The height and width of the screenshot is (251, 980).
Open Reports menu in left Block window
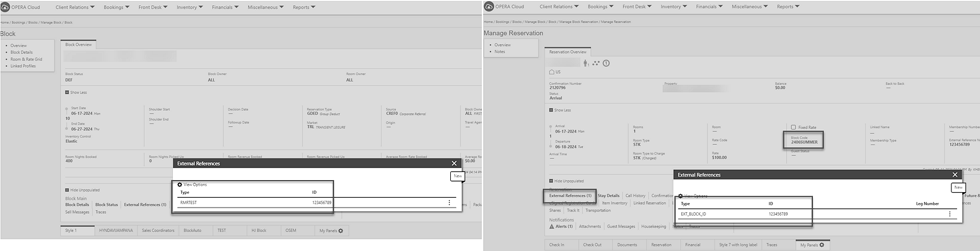pyautogui.click(x=304, y=7)
